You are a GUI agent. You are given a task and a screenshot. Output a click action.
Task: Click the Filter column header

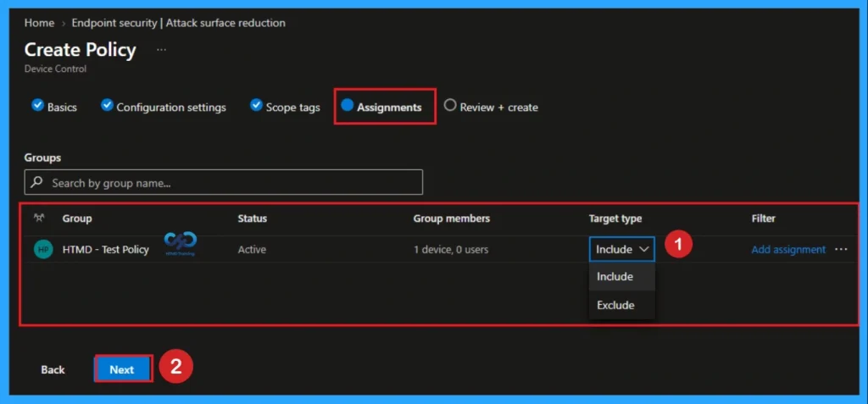[764, 219]
